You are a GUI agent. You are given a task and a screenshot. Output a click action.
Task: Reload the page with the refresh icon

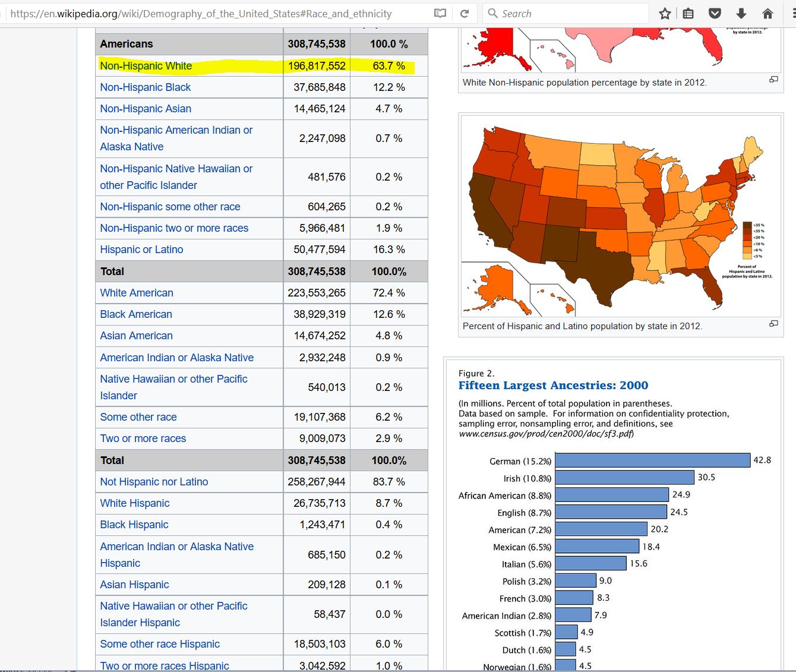pyautogui.click(x=465, y=13)
